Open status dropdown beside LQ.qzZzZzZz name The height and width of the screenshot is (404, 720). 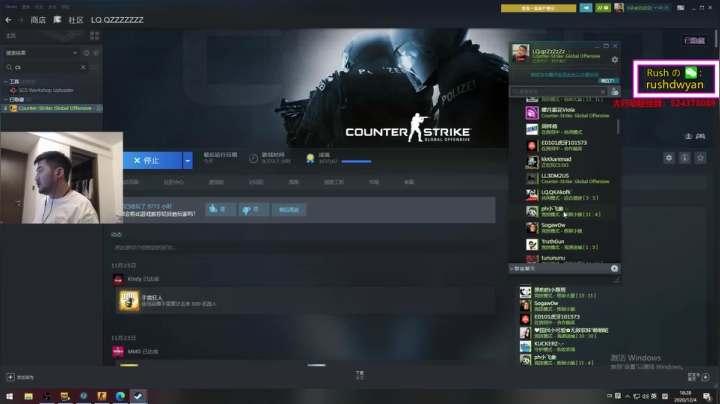(568, 51)
